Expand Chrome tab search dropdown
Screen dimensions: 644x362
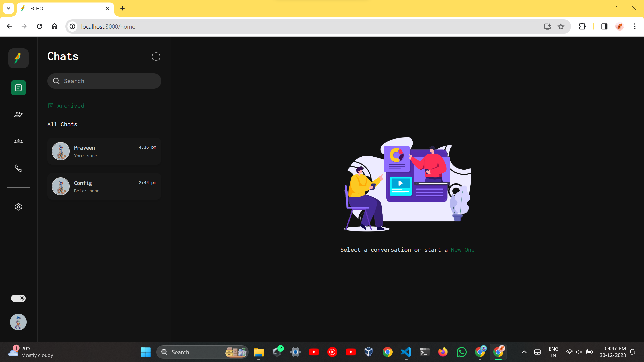[8, 8]
